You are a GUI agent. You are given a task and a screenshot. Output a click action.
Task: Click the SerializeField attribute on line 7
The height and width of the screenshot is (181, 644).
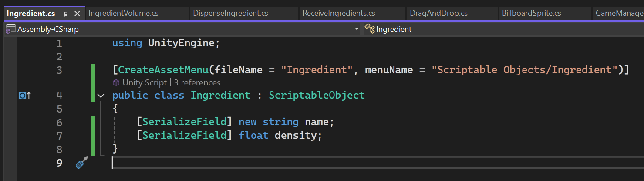185,135
